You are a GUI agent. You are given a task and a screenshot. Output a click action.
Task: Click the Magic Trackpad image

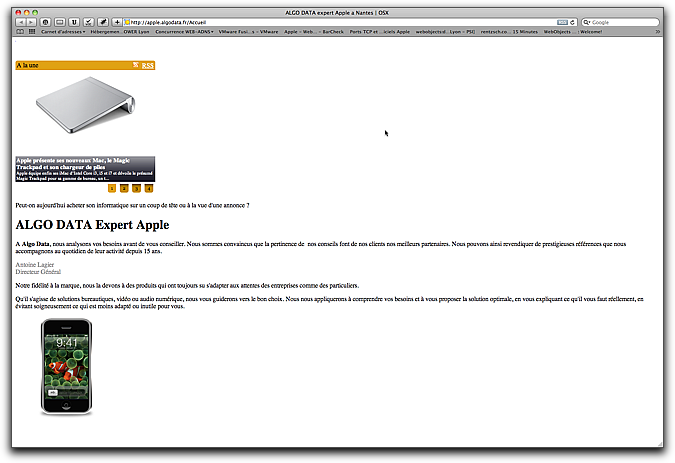pyautogui.click(x=85, y=105)
